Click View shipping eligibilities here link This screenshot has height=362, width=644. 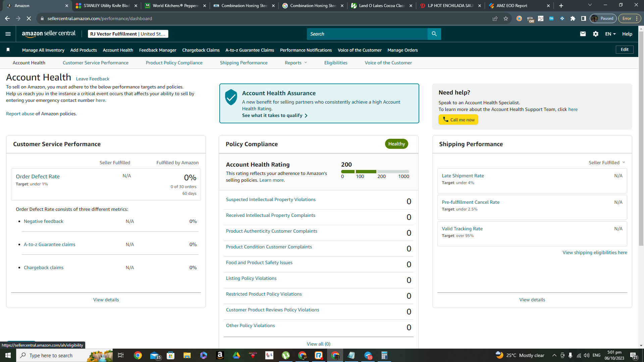click(595, 252)
